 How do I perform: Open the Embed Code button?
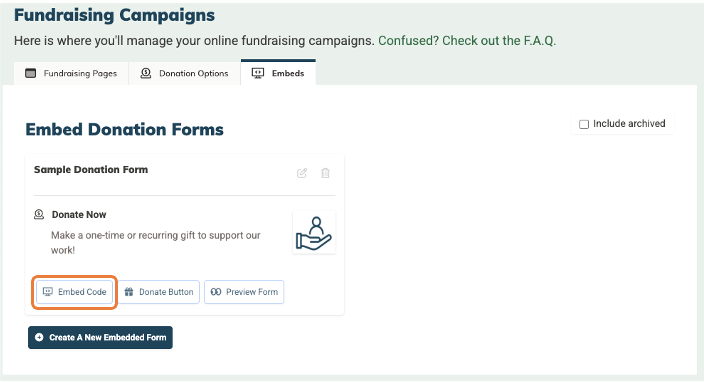click(x=75, y=292)
